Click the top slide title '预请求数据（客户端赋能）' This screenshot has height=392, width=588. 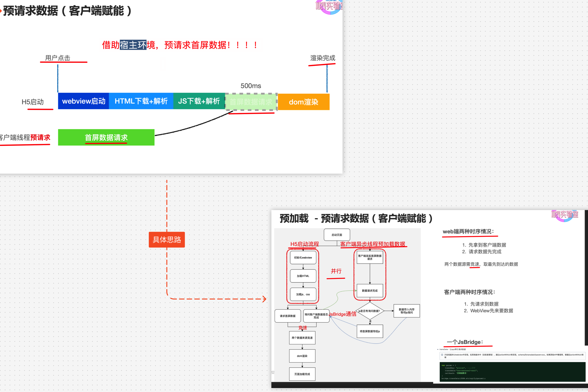point(68,11)
